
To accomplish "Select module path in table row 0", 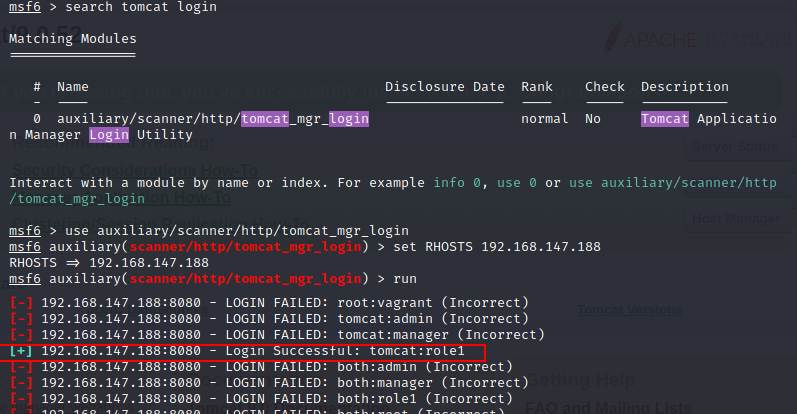I will pyautogui.click(x=213, y=119).
